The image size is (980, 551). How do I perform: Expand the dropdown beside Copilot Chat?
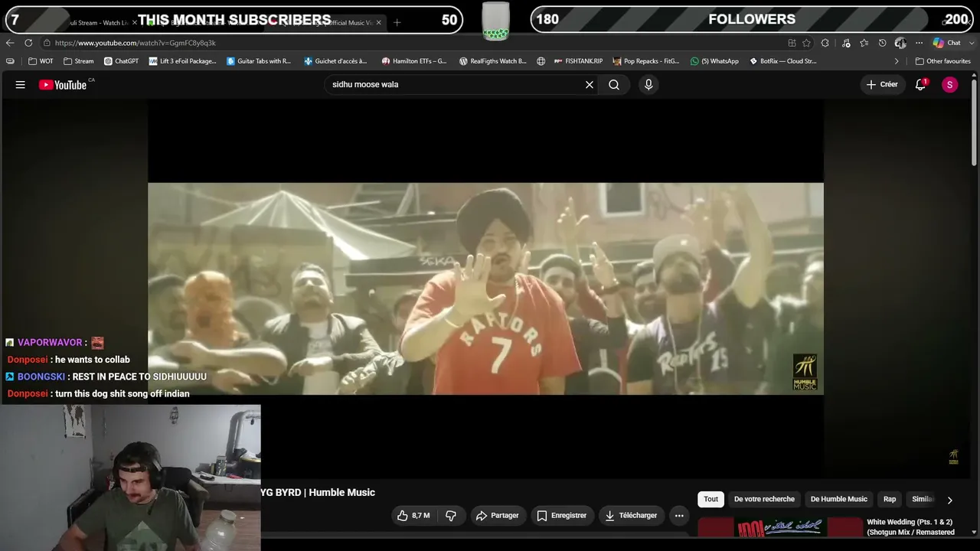971,43
